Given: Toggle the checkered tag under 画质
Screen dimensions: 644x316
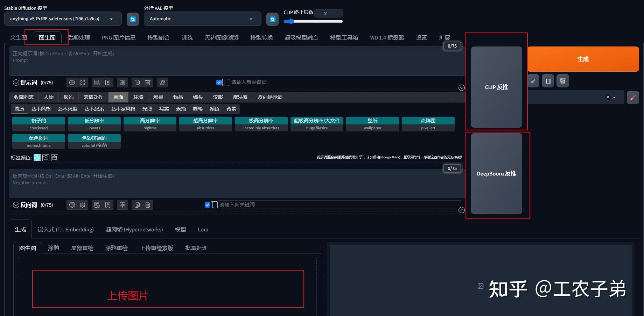Looking at the screenshot, I should coord(38,124).
